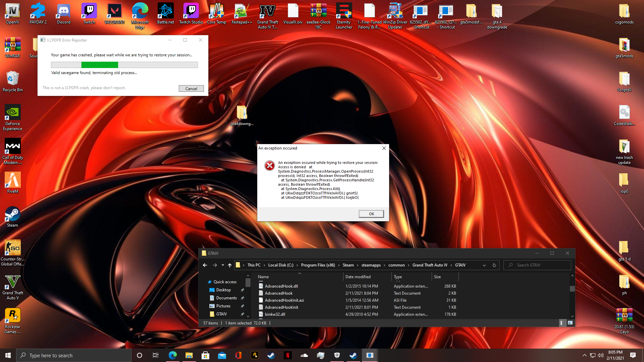Show hidden system tray icons

584,355
